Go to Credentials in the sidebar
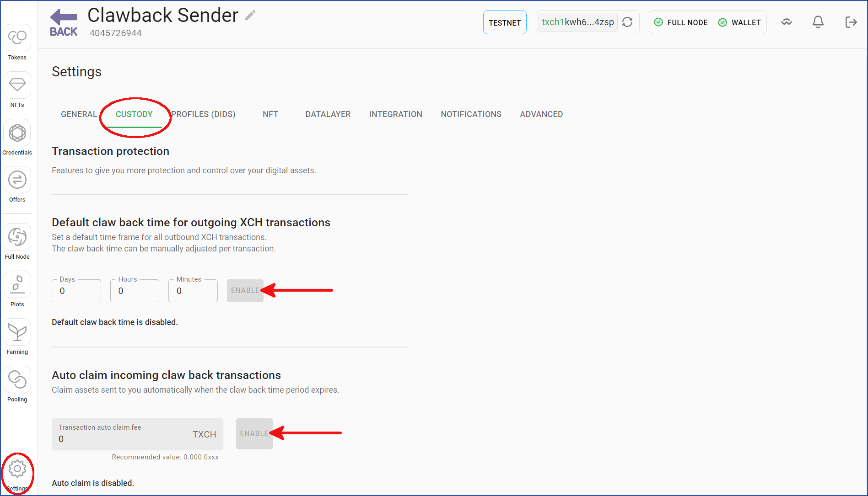 tap(17, 133)
